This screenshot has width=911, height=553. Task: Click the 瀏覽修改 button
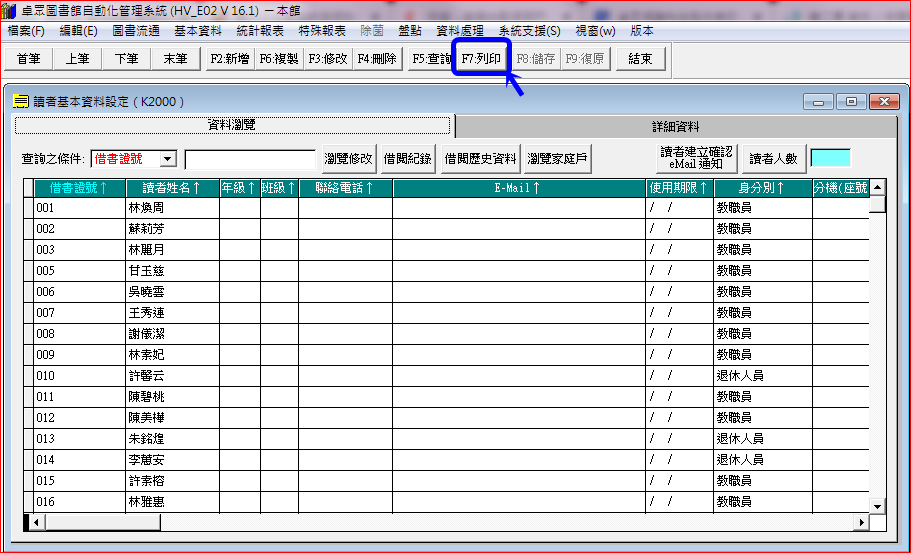(x=349, y=159)
